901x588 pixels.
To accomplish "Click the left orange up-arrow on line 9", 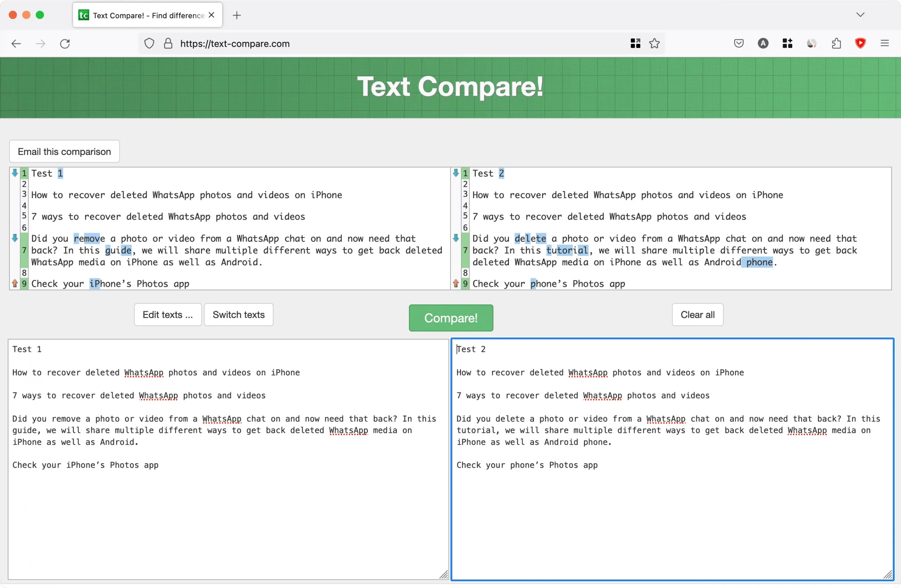I will (15, 284).
